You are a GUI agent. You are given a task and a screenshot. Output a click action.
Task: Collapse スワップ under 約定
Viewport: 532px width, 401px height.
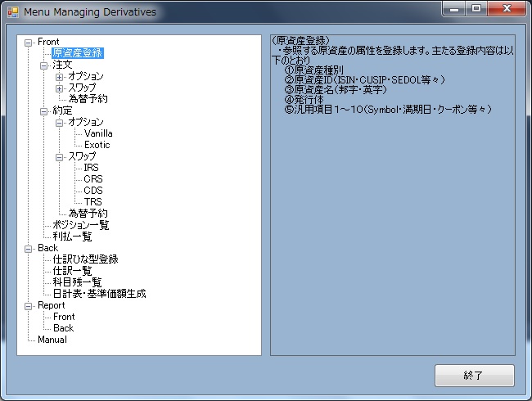[x=60, y=157]
